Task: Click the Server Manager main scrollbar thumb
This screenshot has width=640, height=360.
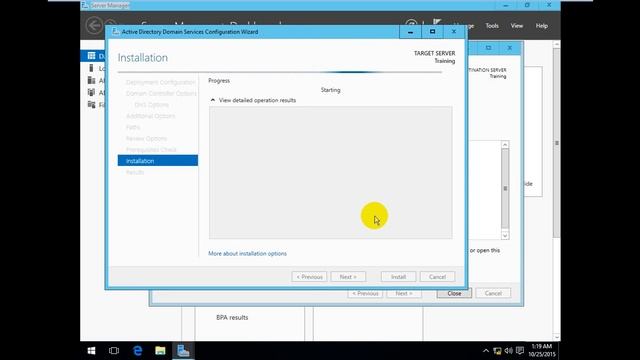Action: click(x=556, y=143)
